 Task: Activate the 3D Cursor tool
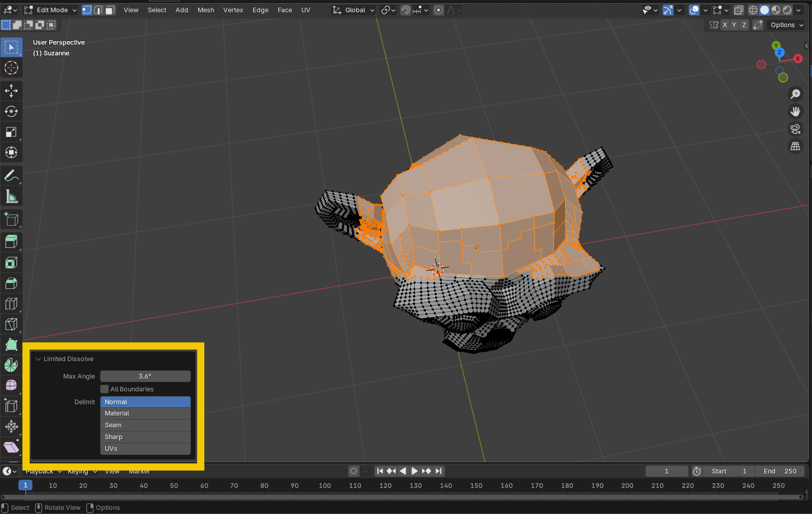[11, 68]
